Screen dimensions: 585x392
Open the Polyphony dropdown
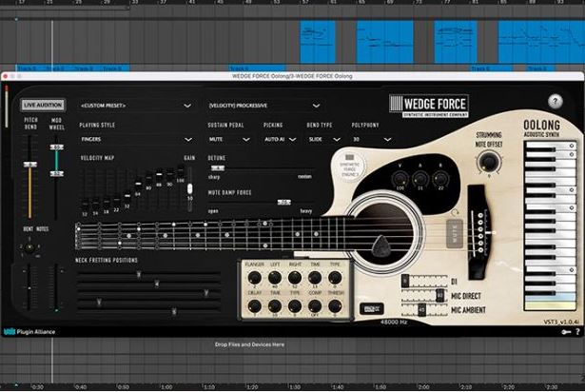(x=372, y=139)
